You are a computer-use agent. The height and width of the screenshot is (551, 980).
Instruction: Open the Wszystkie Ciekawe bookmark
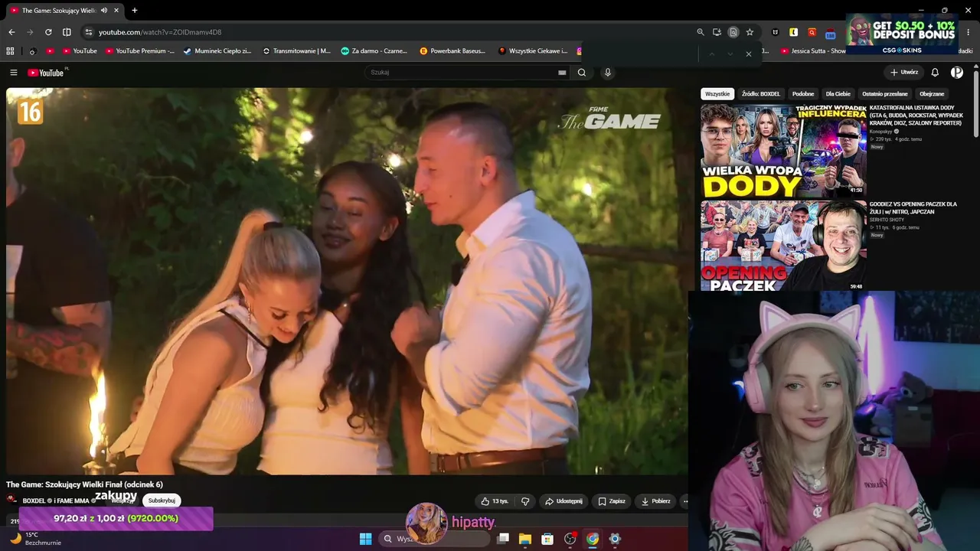(533, 51)
